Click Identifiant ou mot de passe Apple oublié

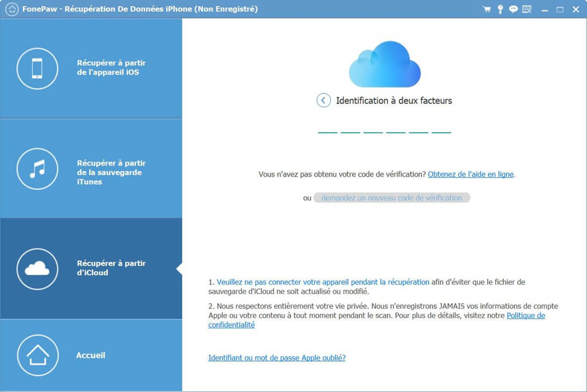click(x=277, y=358)
